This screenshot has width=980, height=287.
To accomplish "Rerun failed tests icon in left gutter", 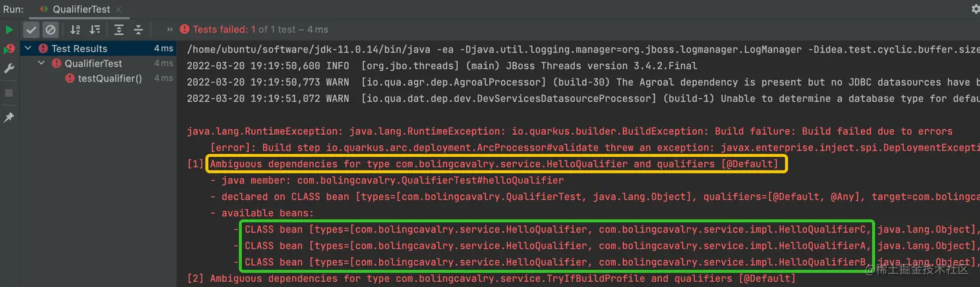I will pos(9,49).
